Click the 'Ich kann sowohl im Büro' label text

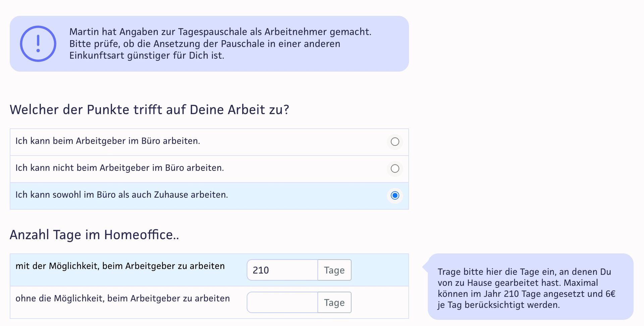click(x=122, y=195)
